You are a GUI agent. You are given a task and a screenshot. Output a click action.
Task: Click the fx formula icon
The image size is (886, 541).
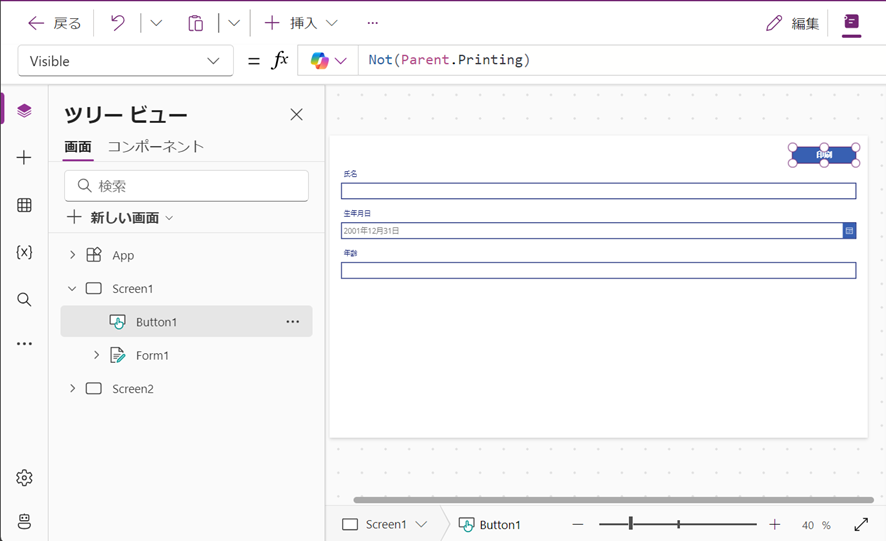(280, 60)
